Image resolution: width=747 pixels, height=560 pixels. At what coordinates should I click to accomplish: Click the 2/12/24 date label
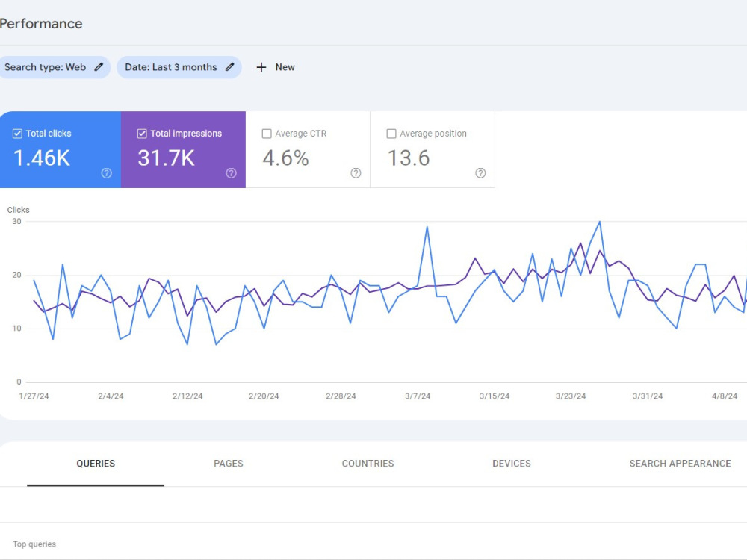click(x=187, y=396)
